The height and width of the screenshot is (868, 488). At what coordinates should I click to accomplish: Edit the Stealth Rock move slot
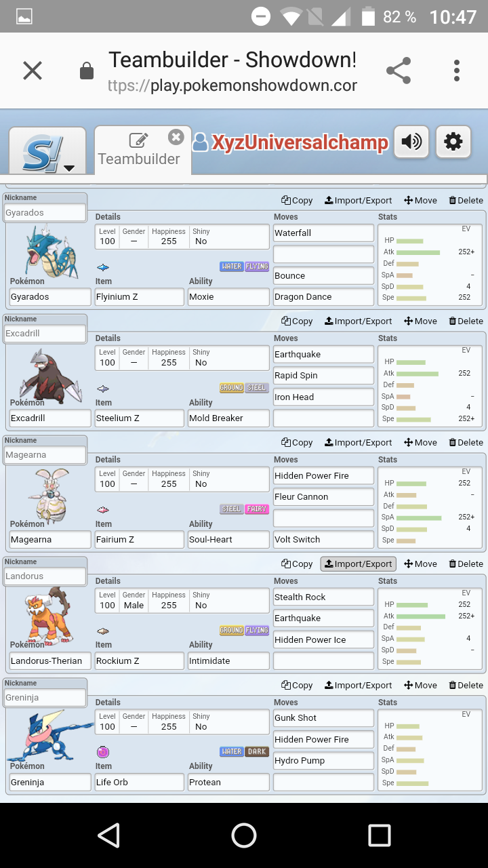[323, 597]
